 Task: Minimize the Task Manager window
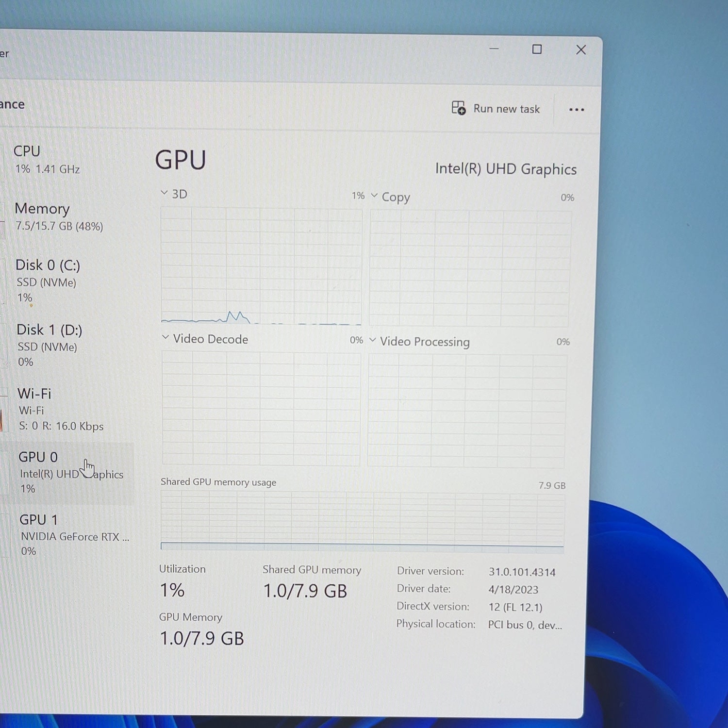(x=494, y=49)
